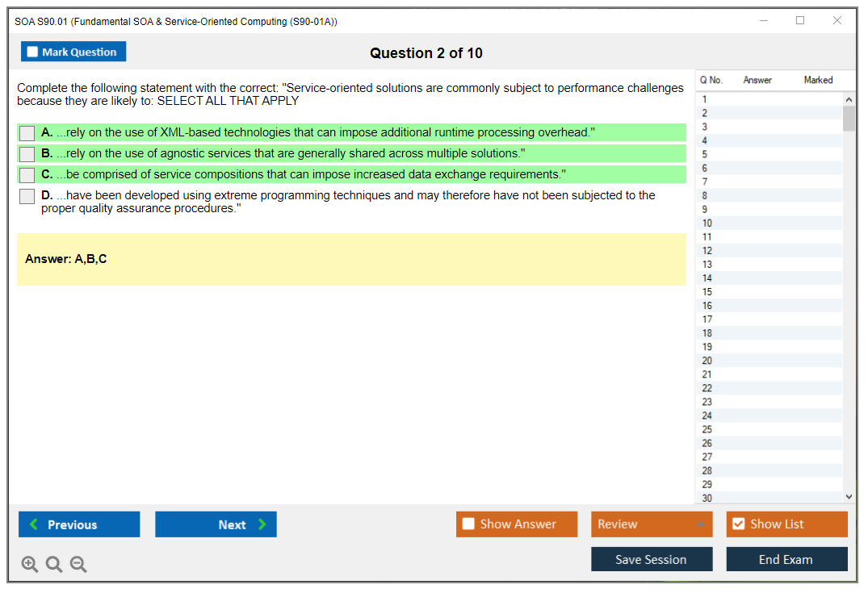This screenshot has width=868, height=593.
Task: Jump to question 10 in the list
Action: pos(707,223)
